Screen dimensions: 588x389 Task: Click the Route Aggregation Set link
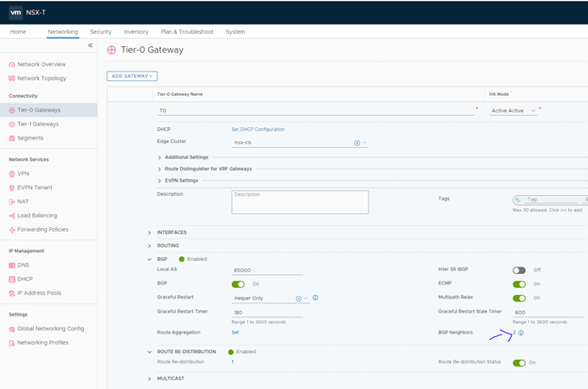[236, 332]
